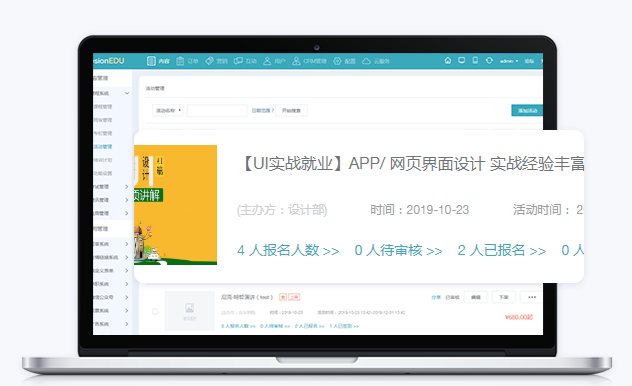Screen dimensions: 632x386
Task: Open the '4 人报名人数 >>' link
Action: pyautogui.click(x=288, y=250)
